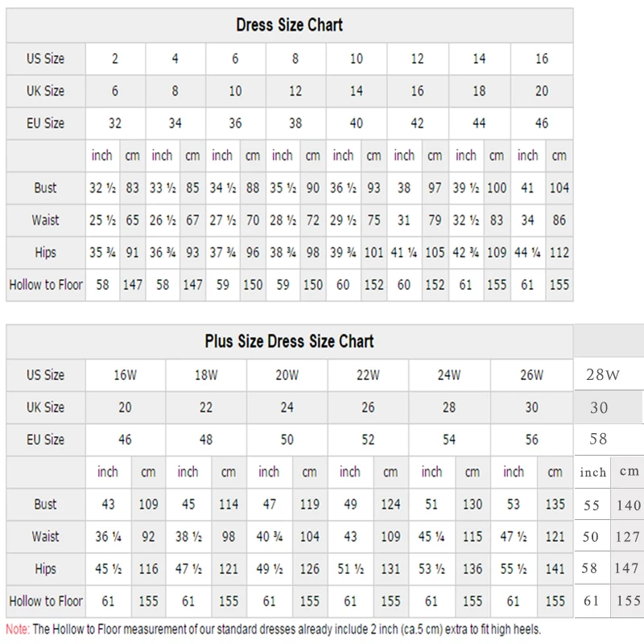Select the 28W size column header
The height and width of the screenshot is (644, 644).
pyautogui.click(x=602, y=374)
